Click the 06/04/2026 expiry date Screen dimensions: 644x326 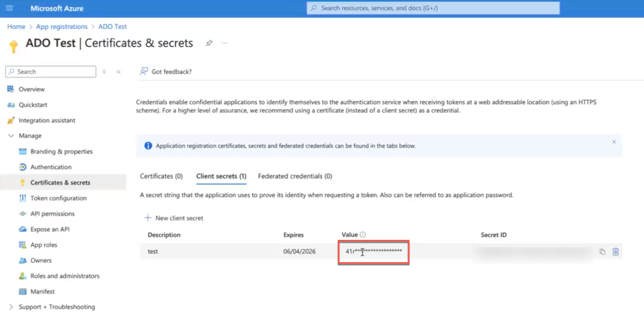click(299, 252)
